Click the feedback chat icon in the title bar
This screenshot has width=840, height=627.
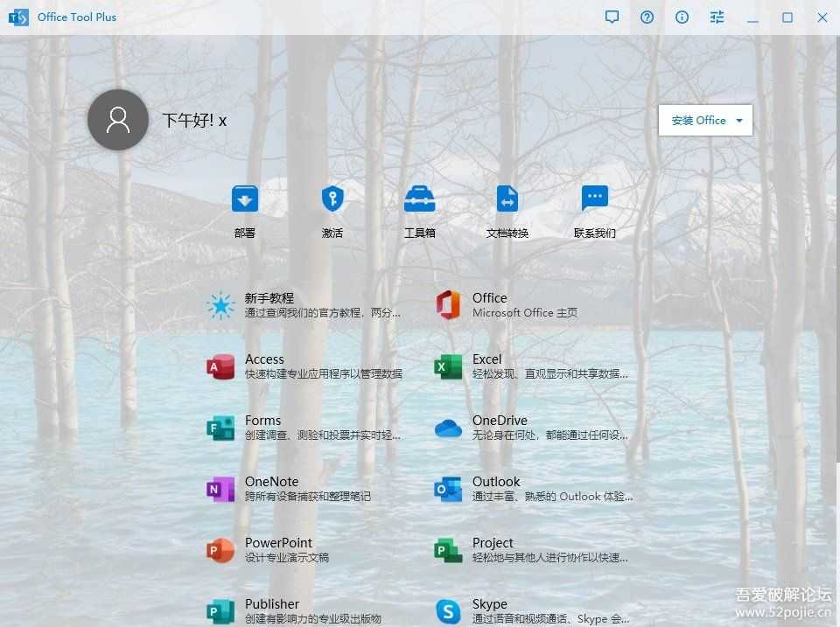612,17
